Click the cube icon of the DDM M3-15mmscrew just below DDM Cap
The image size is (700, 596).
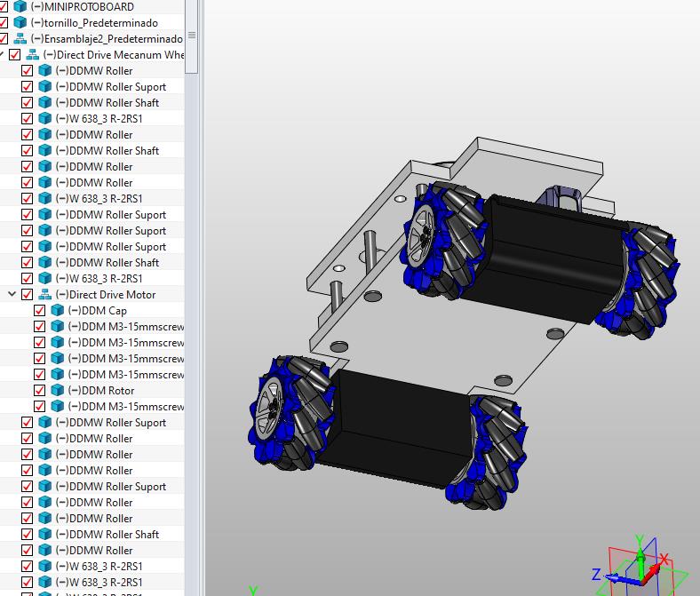click(x=58, y=326)
